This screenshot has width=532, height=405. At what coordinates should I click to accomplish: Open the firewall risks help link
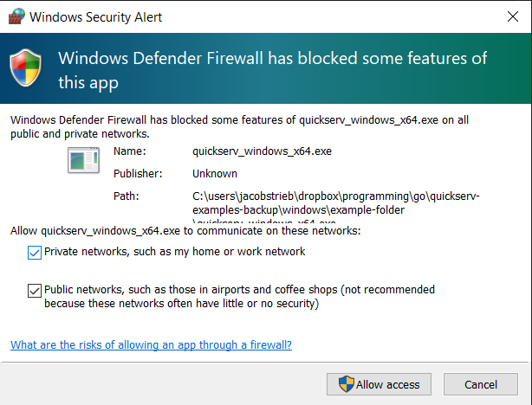pyautogui.click(x=151, y=344)
